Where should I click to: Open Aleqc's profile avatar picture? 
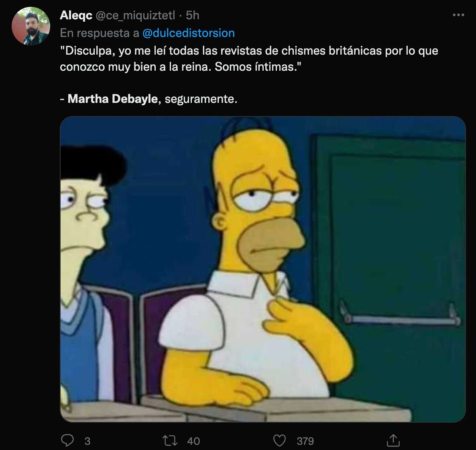pos(31,26)
